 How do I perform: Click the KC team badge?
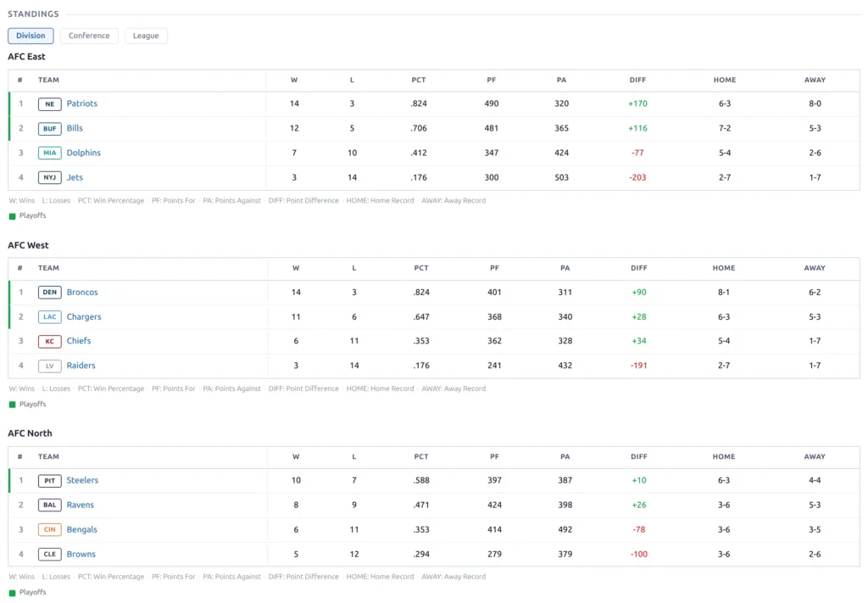(50, 341)
